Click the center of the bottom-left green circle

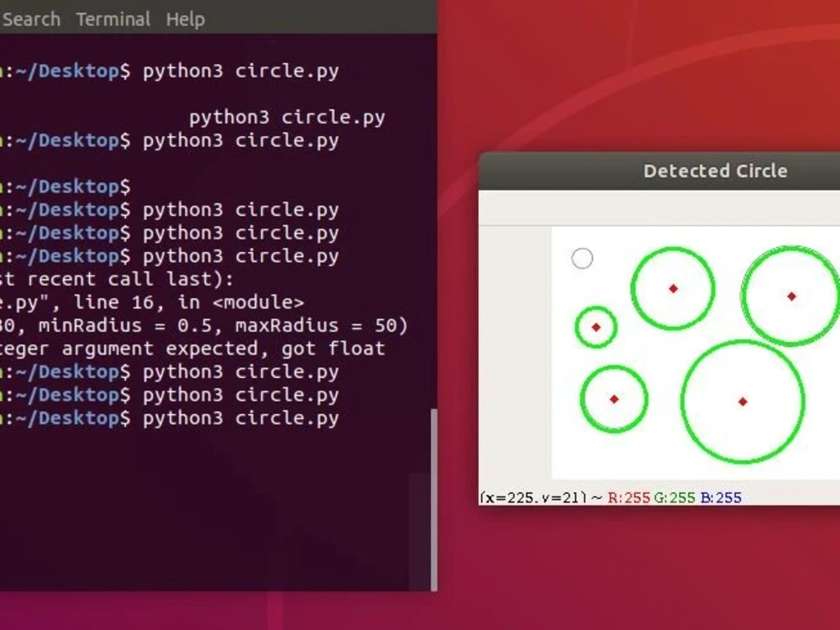pyautogui.click(x=614, y=399)
